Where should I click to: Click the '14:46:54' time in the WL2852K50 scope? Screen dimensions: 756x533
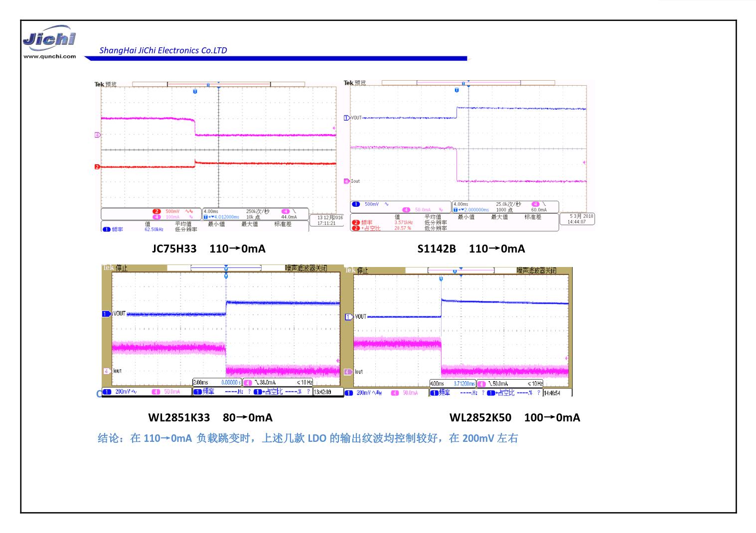point(551,393)
